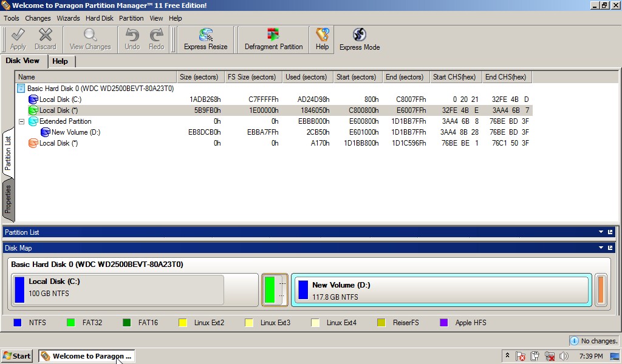Image resolution: width=622 pixels, height=364 pixels.
Task: Sort by Start CHS(hex) column header
Action: pyautogui.click(x=456, y=77)
